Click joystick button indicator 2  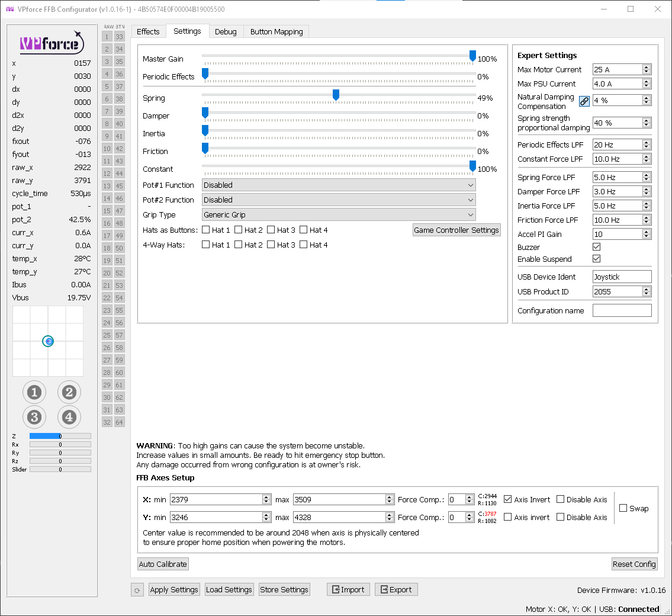(69, 392)
